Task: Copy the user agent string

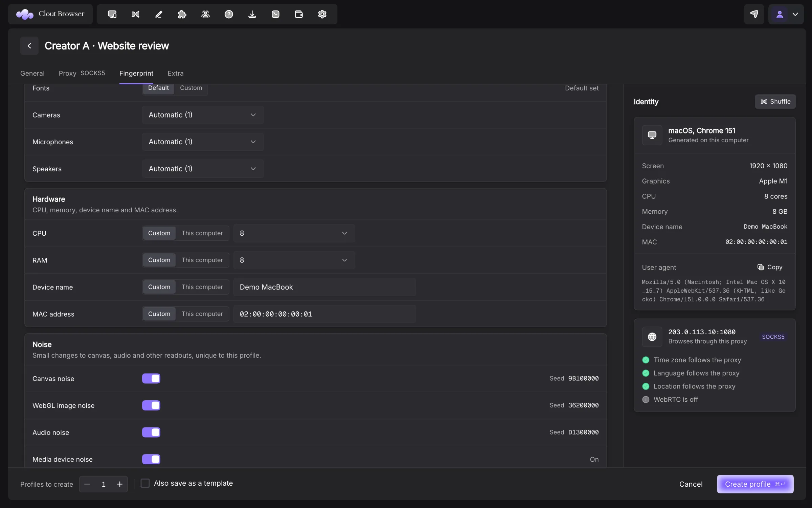Action: [770, 267]
